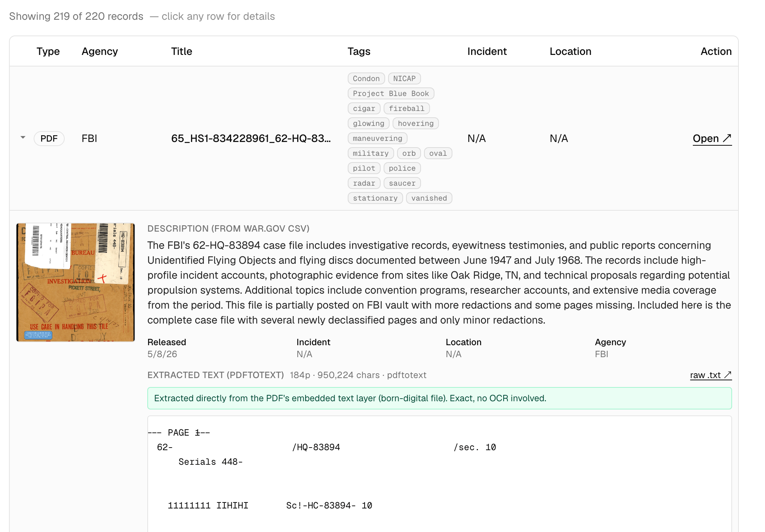The width and height of the screenshot is (765, 532).
Task: Select the Project Blue Book tag
Action: (391, 93)
